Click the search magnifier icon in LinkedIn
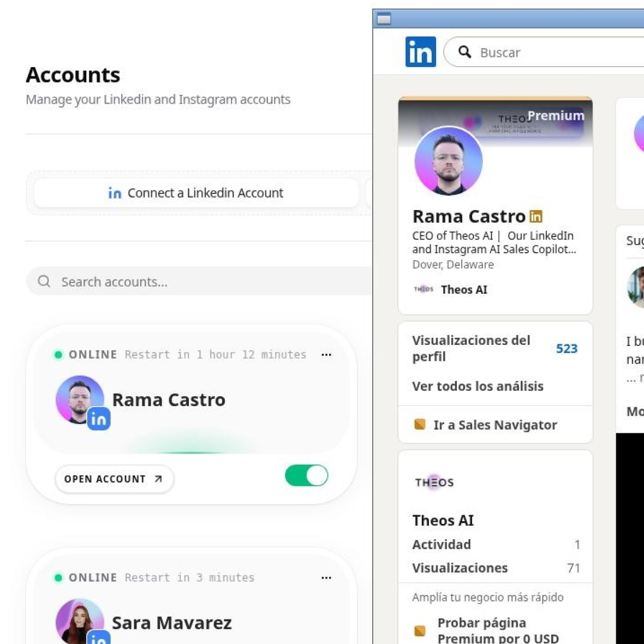The width and height of the screenshot is (644, 644). [464, 52]
